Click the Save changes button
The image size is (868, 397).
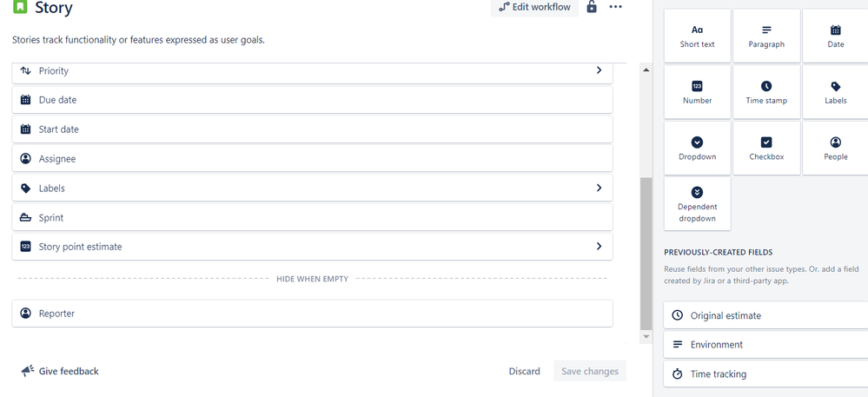[x=590, y=371]
